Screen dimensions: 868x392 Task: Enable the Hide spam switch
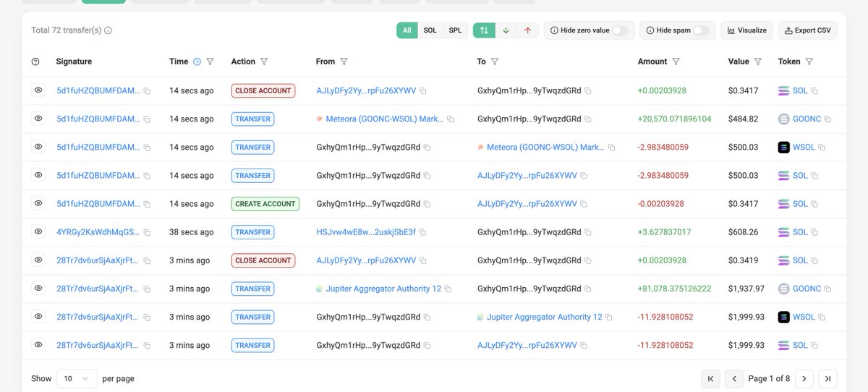pyautogui.click(x=702, y=30)
